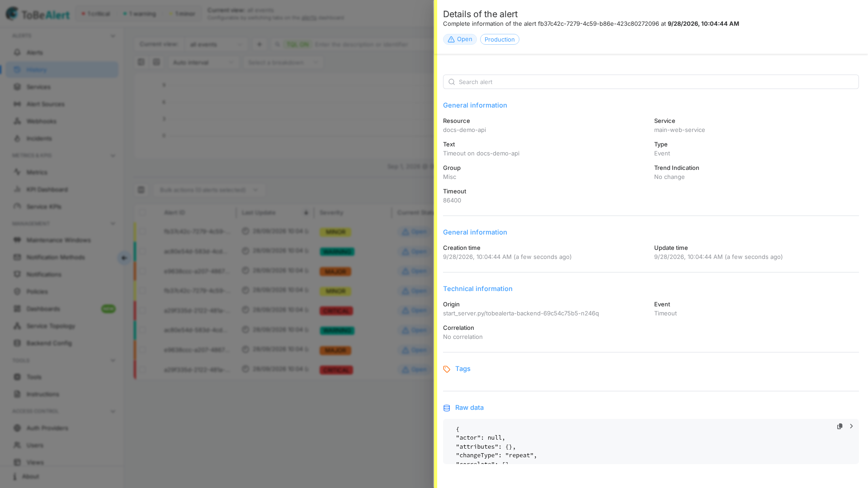
Task: Click the Policies sidebar icon
Action: pyautogui.click(x=17, y=291)
